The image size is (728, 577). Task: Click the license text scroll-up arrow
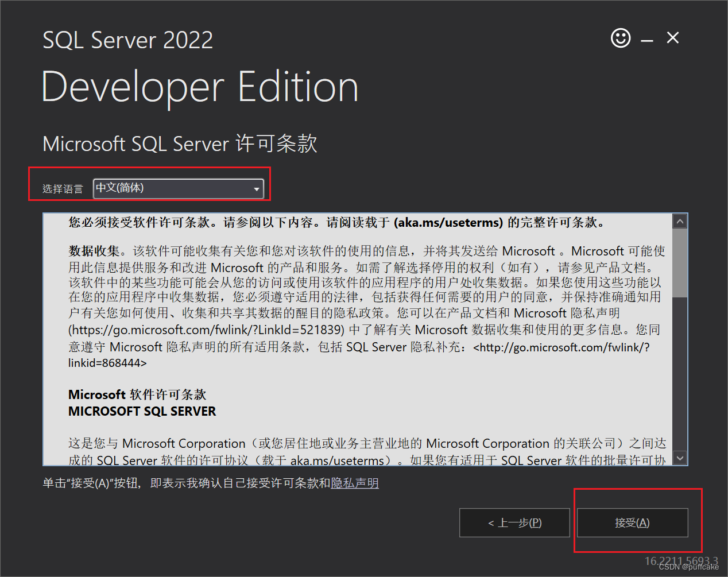click(x=680, y=221)
